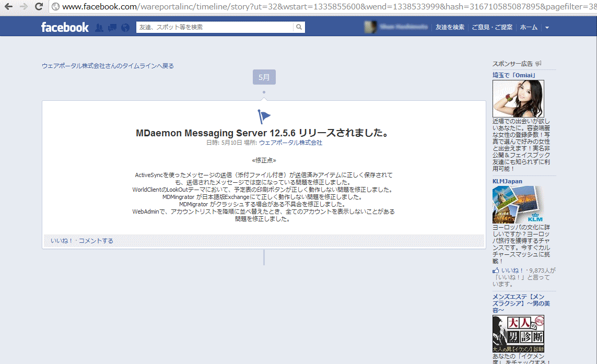Click the sponsored ads megaphone icon

coord(538,64)
